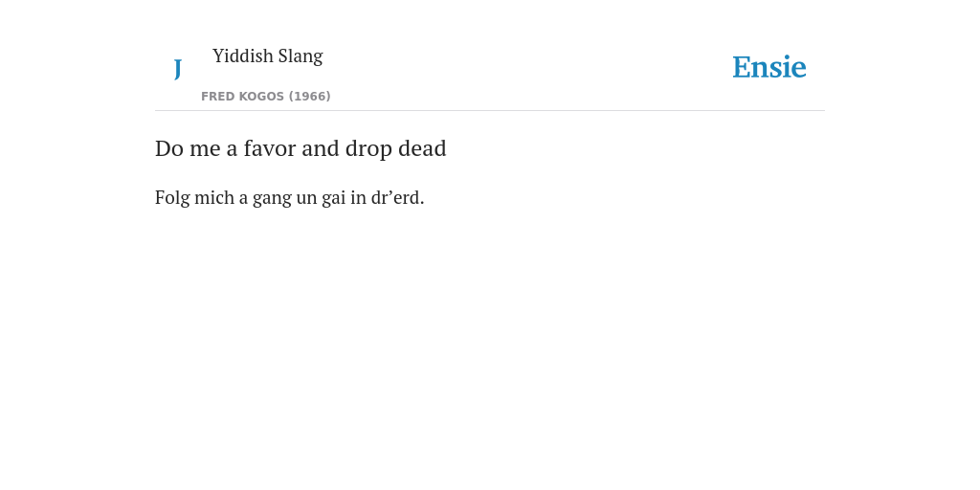Click the word gang in the definition
This screenshot has height=490, width=980.
(x=272, y=199)
